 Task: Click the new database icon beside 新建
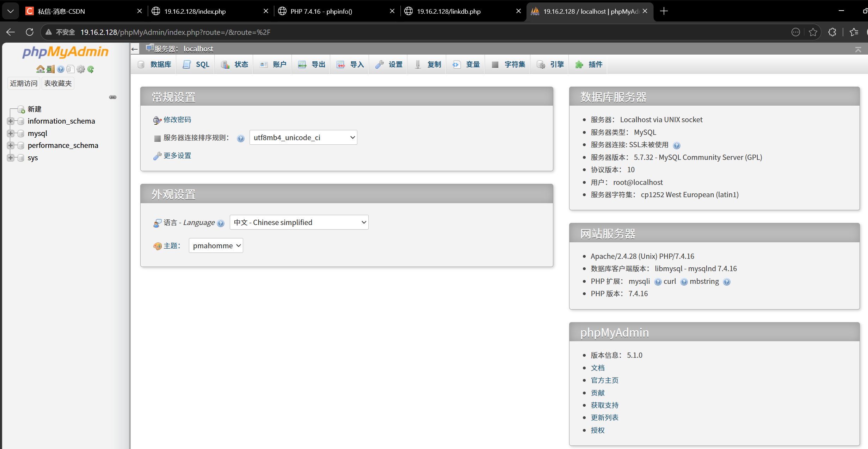[21, 109]
